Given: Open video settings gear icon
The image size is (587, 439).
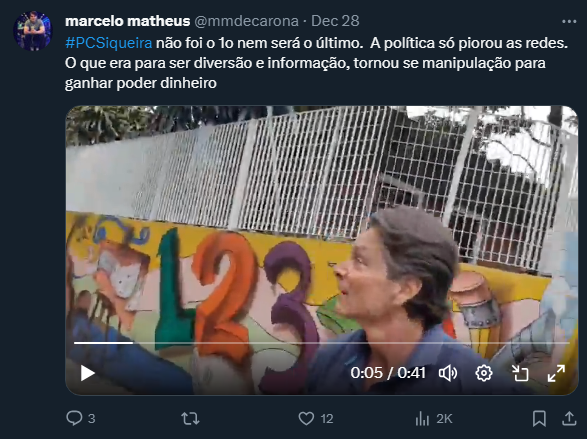Looking at the screenshot, I should pos(484,373).
